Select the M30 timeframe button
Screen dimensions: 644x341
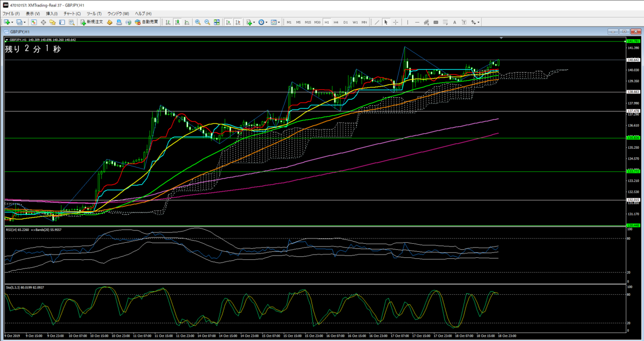317,22
